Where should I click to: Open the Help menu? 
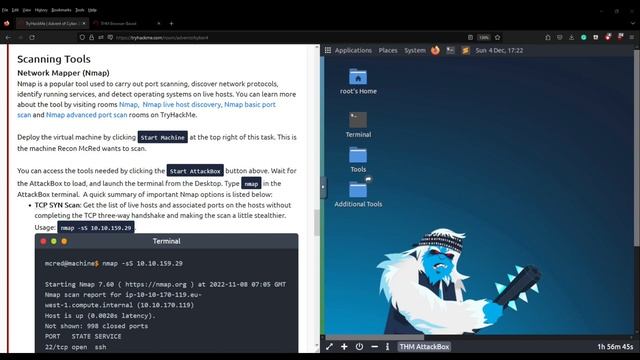(93, 10)
